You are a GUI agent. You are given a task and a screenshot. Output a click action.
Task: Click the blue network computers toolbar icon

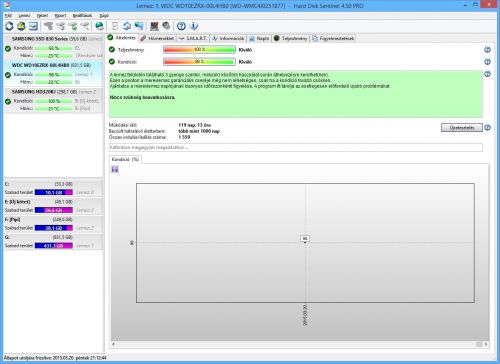[x=139, y=26]
